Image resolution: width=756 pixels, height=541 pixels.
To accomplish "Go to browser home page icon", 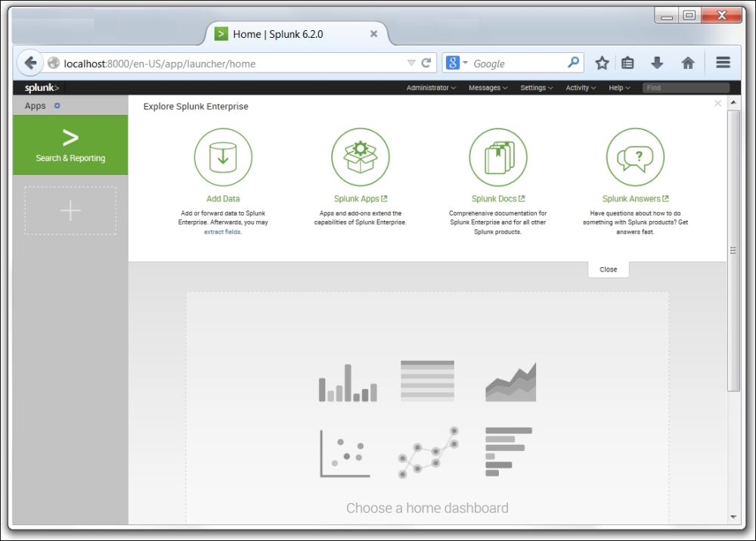I will [x=688, y=64].
